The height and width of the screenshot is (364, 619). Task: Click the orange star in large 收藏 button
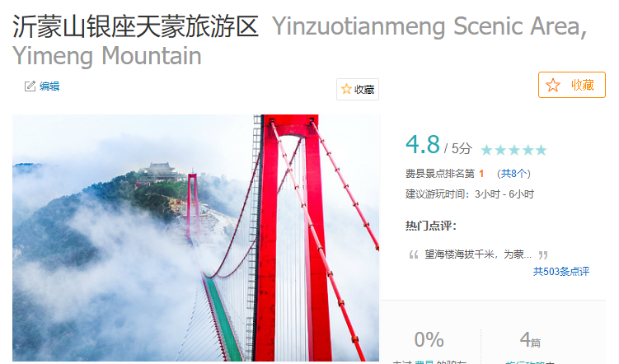pos(553,85)
